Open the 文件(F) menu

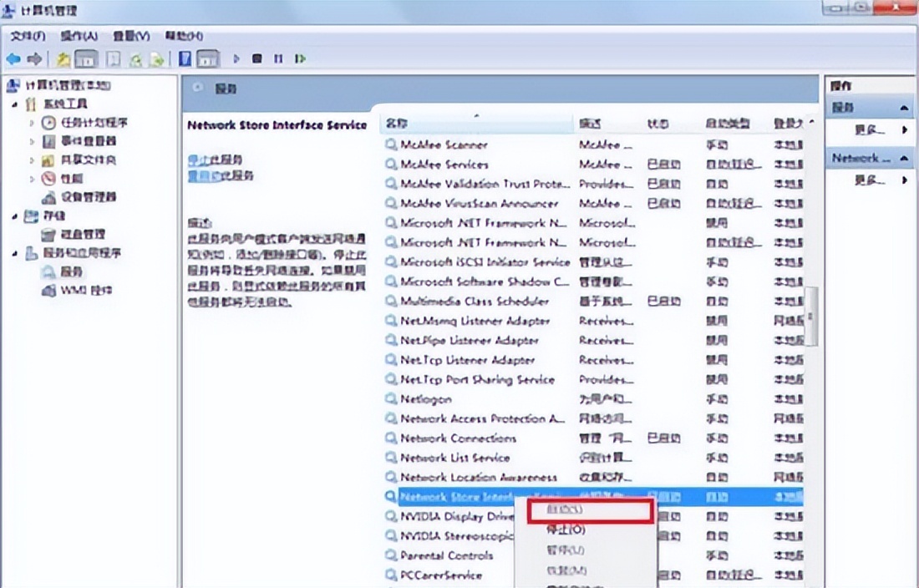click(28, 36)
